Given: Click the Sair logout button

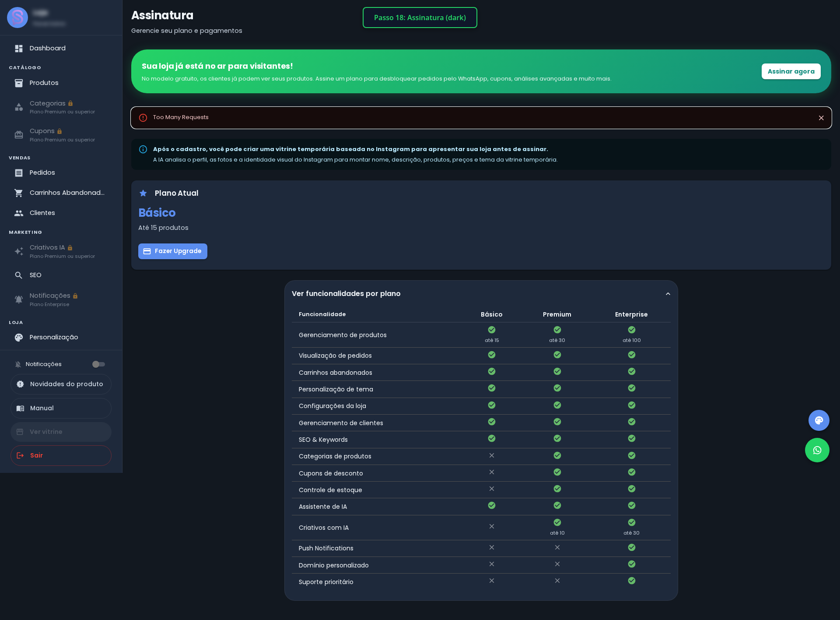Looking at the screenshot, I should click(x=61, y=455).
